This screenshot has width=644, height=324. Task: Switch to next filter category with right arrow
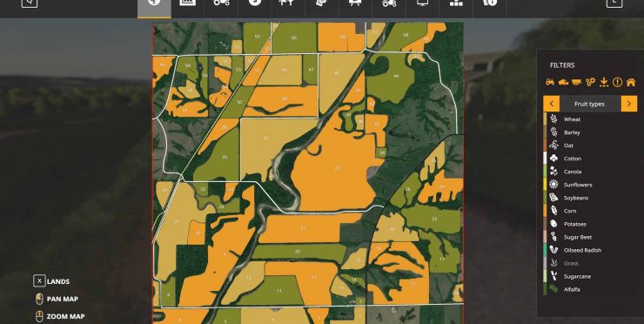coord(629,104)
